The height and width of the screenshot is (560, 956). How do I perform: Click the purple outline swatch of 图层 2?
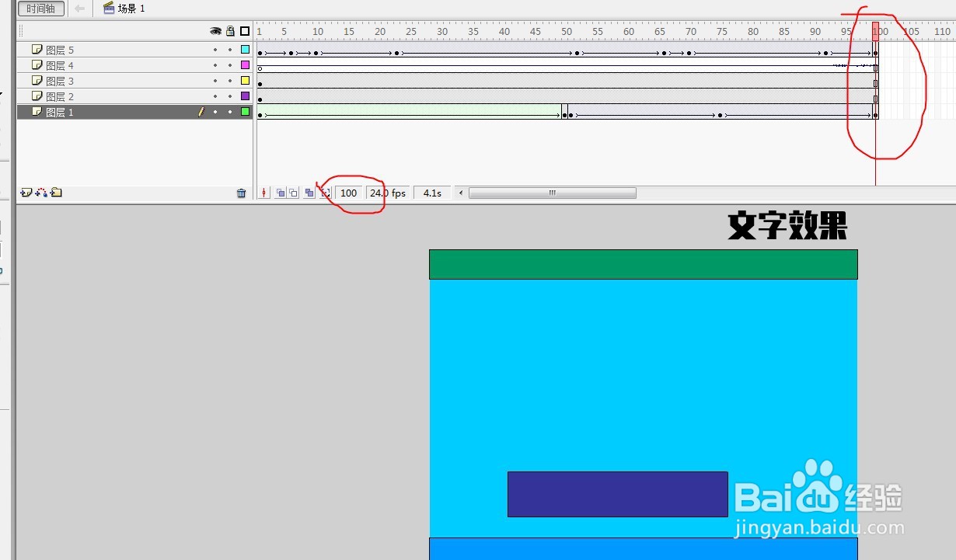(245, 96)
